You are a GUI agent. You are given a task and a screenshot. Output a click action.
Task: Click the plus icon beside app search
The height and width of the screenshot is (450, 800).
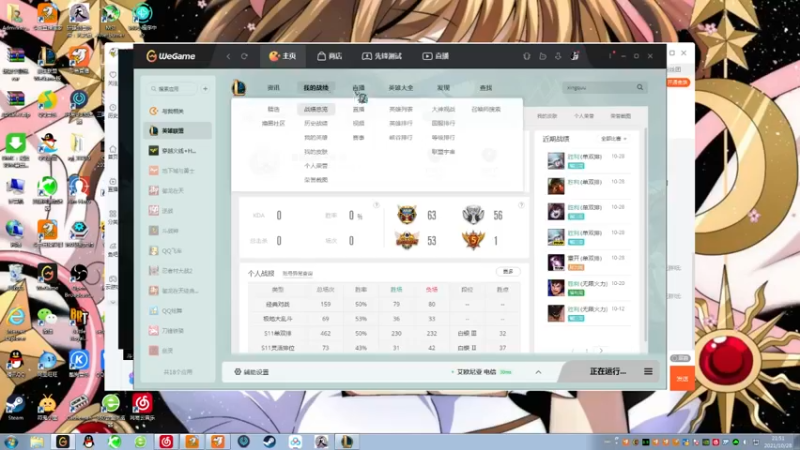pos(205,89)
